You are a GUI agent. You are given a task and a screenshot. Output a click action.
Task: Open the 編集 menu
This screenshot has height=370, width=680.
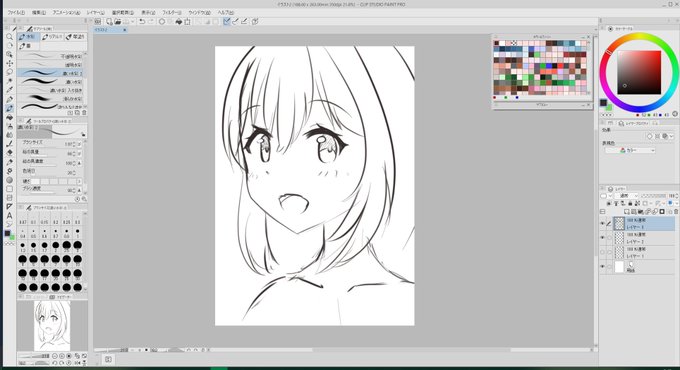click(x=39, y=13)
